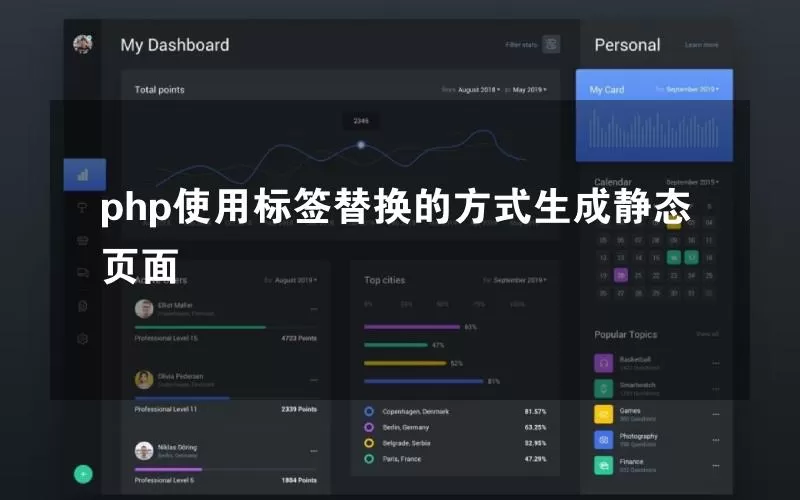The height and width of the screenshot is (500, 800).
Task: Click the highlighted data point on points chart
Action: [361, 145]
